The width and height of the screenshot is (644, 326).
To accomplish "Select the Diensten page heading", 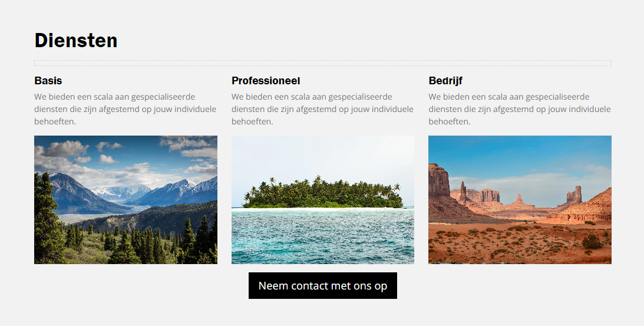I will click(76, 40).
